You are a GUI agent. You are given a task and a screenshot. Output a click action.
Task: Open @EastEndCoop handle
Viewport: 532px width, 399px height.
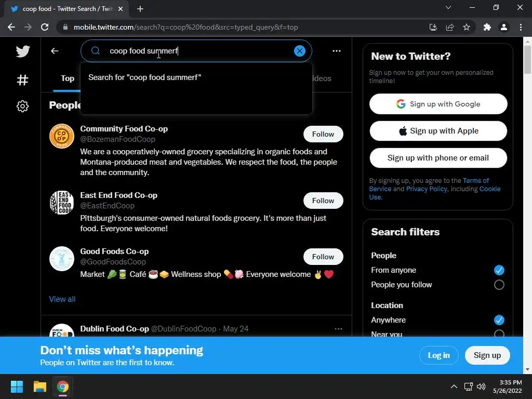(x=107, y=206)
